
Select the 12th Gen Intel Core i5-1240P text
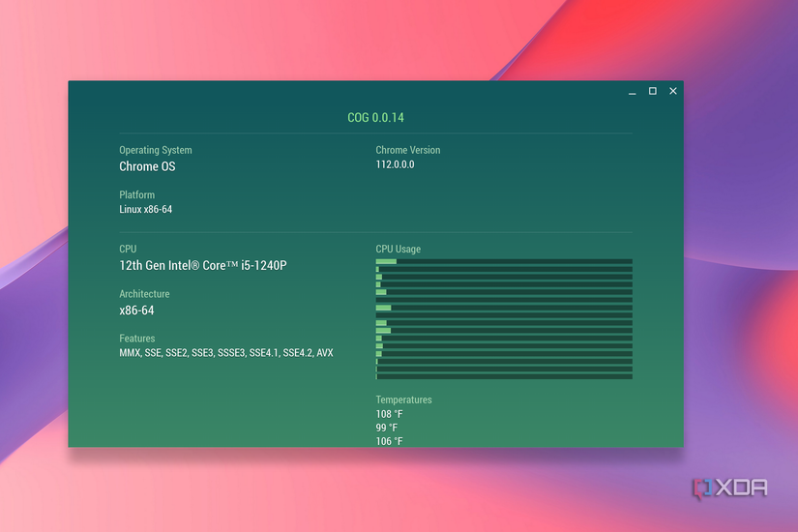click(203, 265)
